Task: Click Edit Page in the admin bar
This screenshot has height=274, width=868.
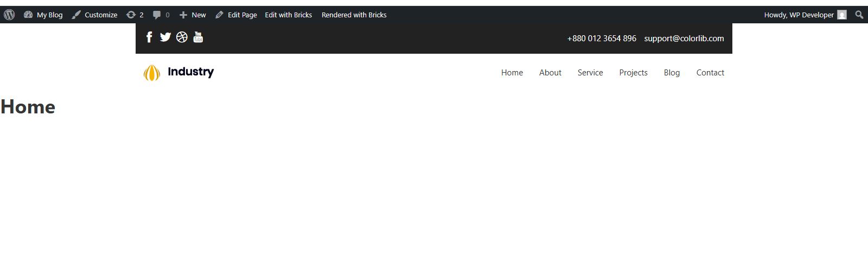Action: tap(236, 15)
